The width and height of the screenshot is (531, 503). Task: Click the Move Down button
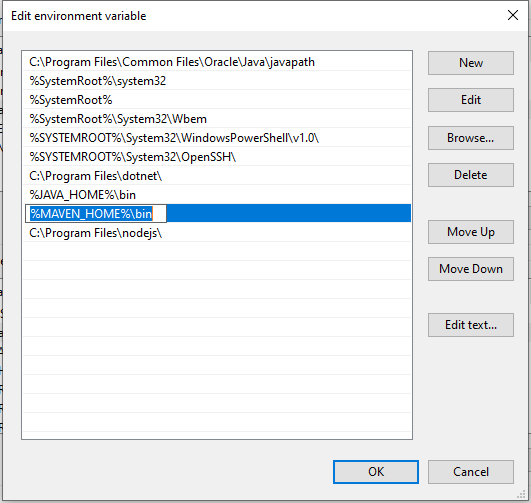[x=471, y=269]
